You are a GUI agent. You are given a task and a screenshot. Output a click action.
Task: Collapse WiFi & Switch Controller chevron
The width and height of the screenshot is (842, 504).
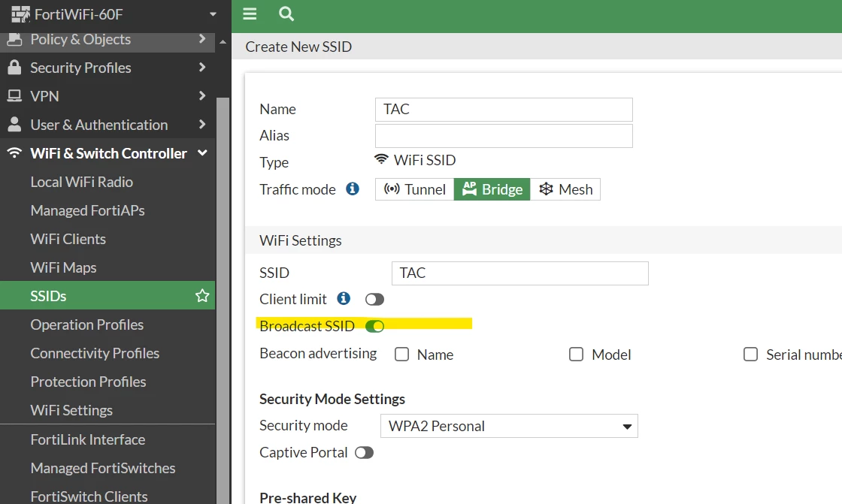(x=202, y=153)
